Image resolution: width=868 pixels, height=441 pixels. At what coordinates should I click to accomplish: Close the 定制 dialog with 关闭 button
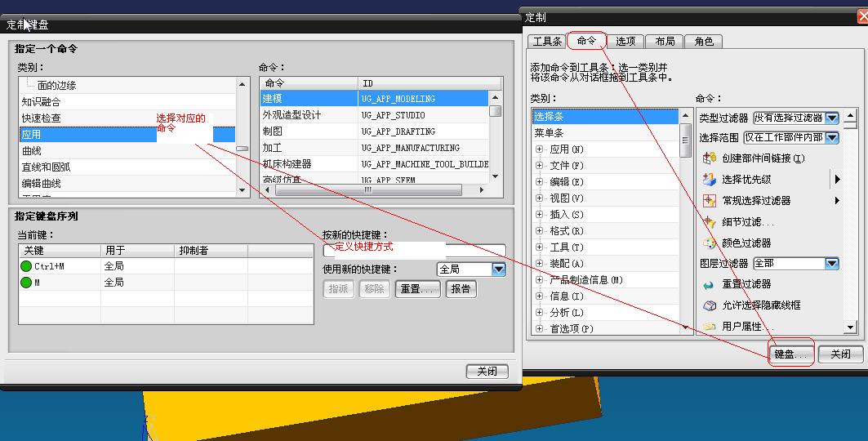840,354
